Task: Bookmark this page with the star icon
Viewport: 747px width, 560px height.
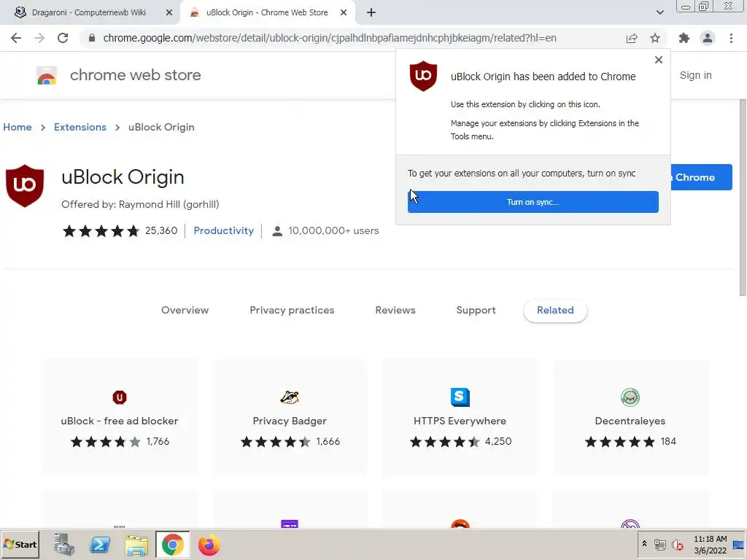Action: [x=655, y=38]
